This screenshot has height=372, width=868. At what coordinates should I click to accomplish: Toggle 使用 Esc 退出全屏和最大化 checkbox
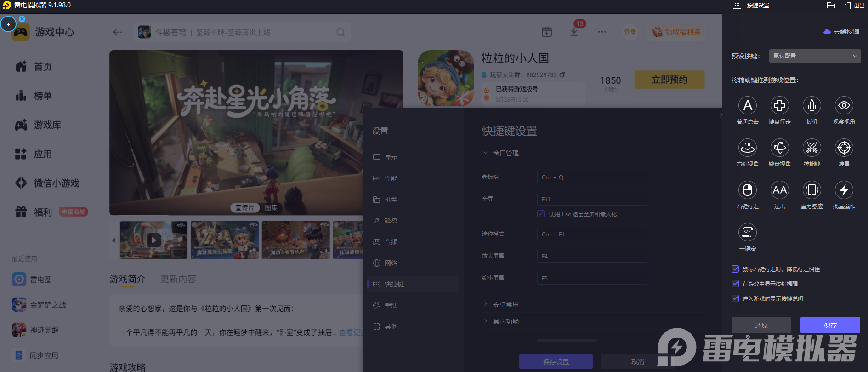(x=541, y=214)
